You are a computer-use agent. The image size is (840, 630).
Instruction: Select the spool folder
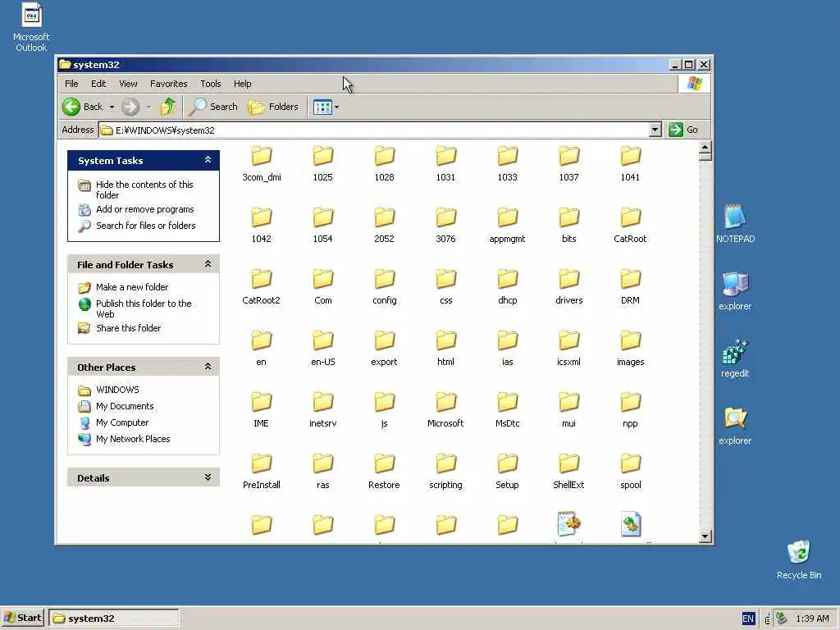(x=631, y=472)
